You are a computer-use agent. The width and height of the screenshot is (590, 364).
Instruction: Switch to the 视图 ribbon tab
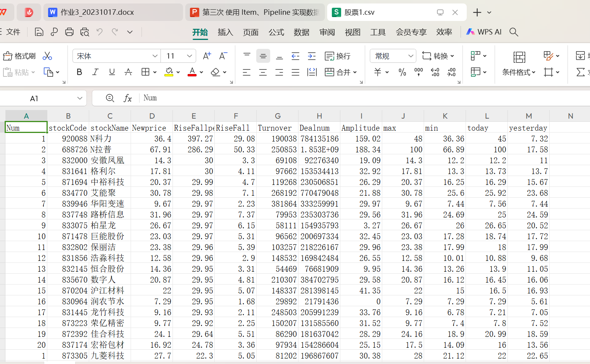pos(353,32)
